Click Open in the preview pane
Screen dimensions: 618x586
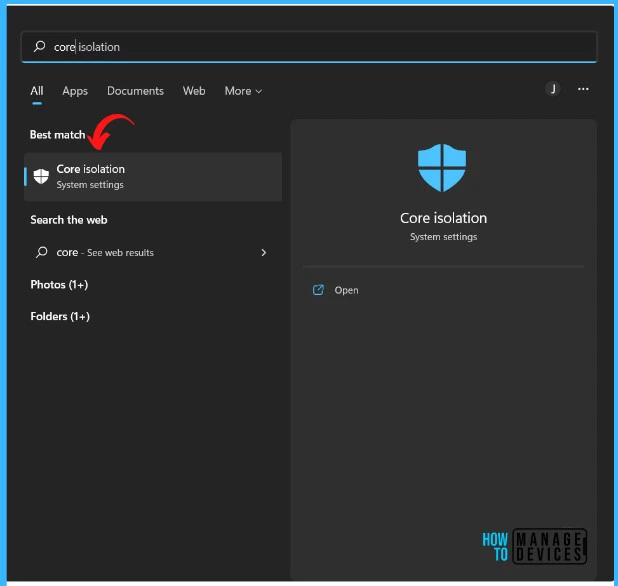pos(346,290)
